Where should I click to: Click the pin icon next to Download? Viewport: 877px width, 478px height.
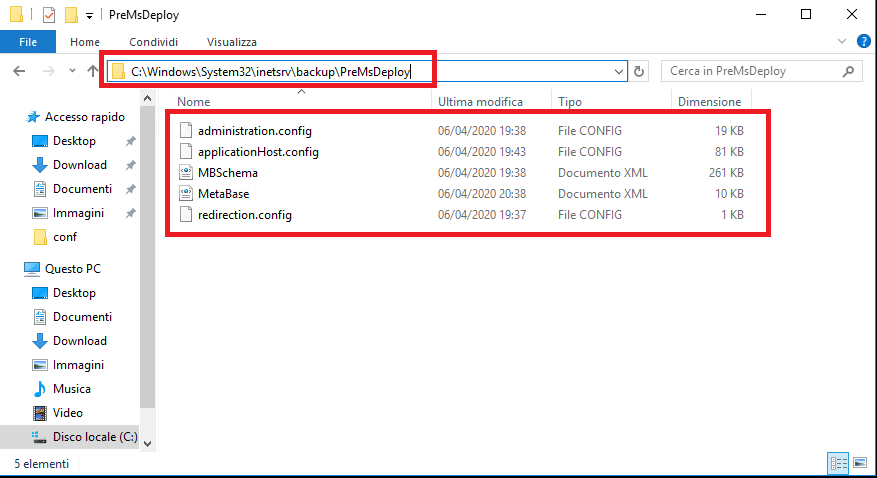130,165
